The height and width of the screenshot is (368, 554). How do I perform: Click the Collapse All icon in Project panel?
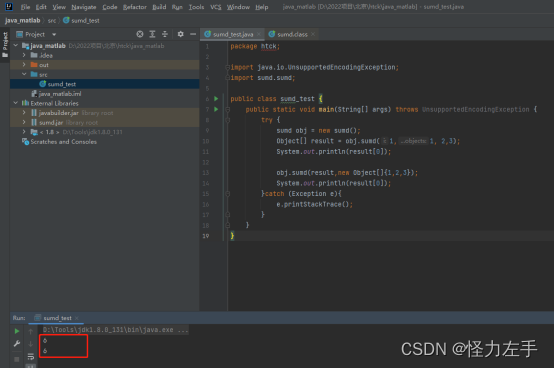pos(165,34)
